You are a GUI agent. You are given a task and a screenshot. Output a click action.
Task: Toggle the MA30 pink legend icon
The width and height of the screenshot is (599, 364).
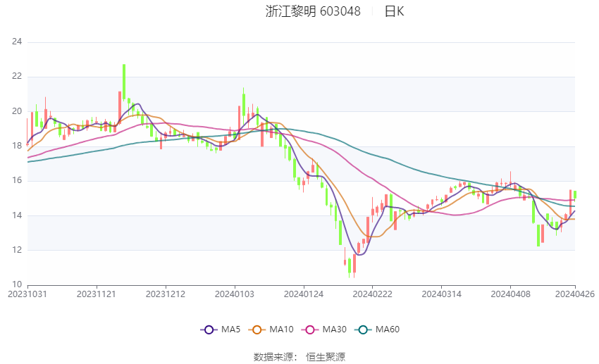point(310,330)
